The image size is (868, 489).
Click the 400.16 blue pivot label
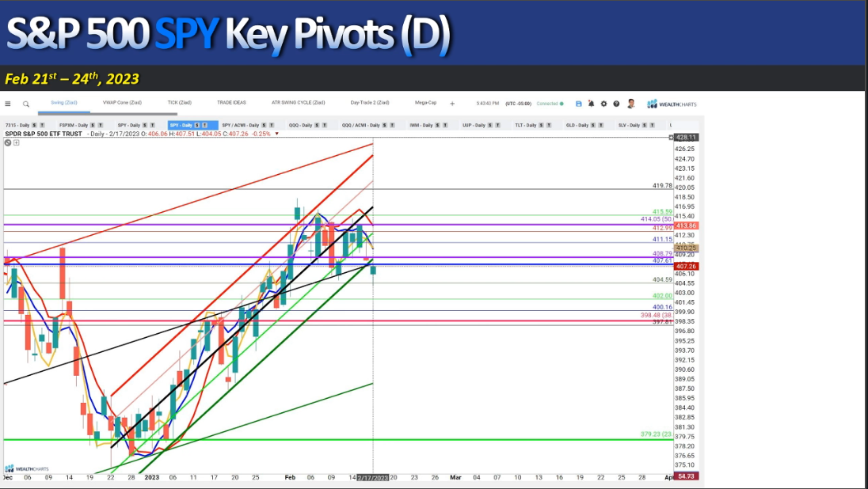(662, 307)
